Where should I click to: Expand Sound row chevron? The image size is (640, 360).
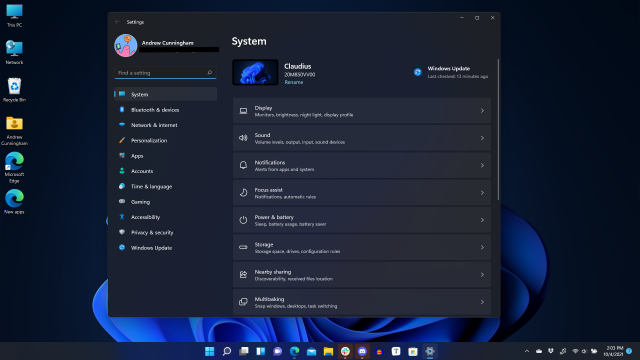click(x=482, y=138)
